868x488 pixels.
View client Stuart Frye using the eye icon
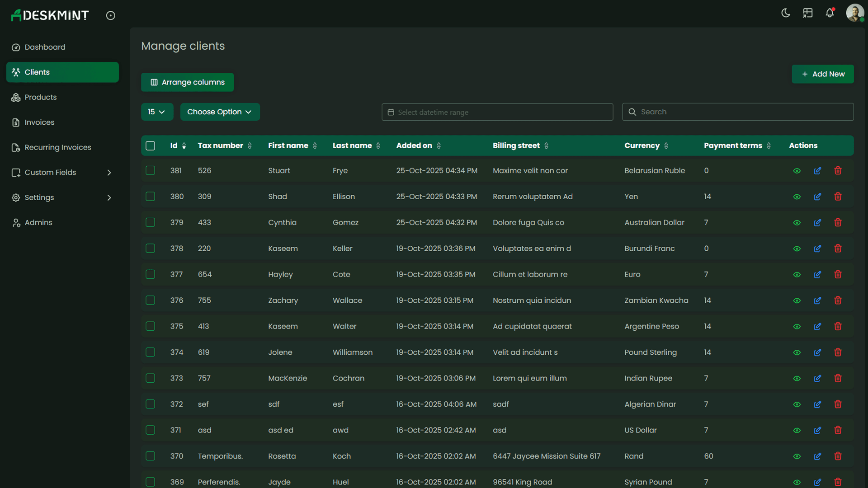tap(797, 171)
